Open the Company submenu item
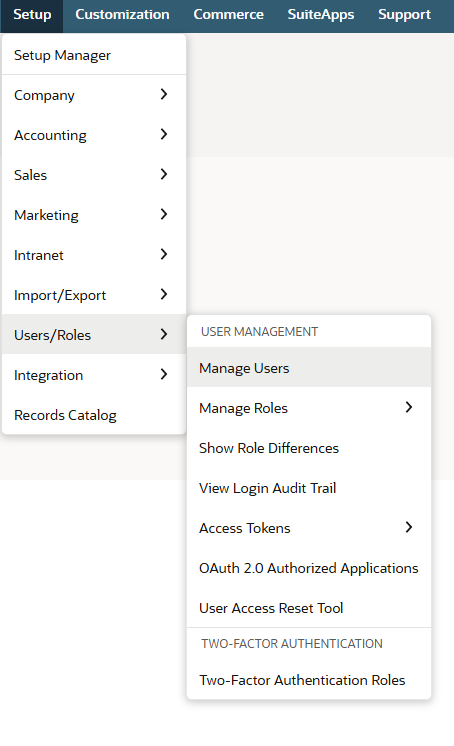 94,95
